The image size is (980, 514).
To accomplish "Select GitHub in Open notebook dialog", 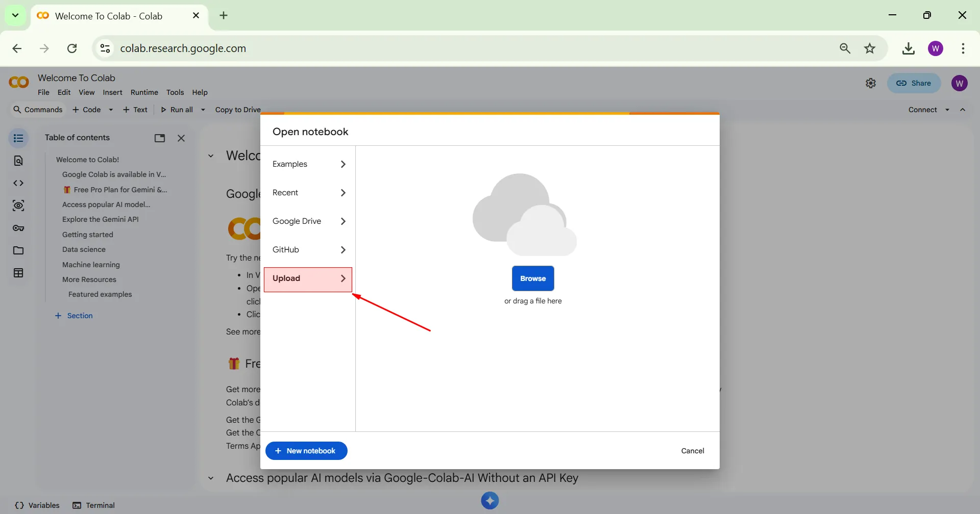I will pyautogui.click(x=308, y=250).
